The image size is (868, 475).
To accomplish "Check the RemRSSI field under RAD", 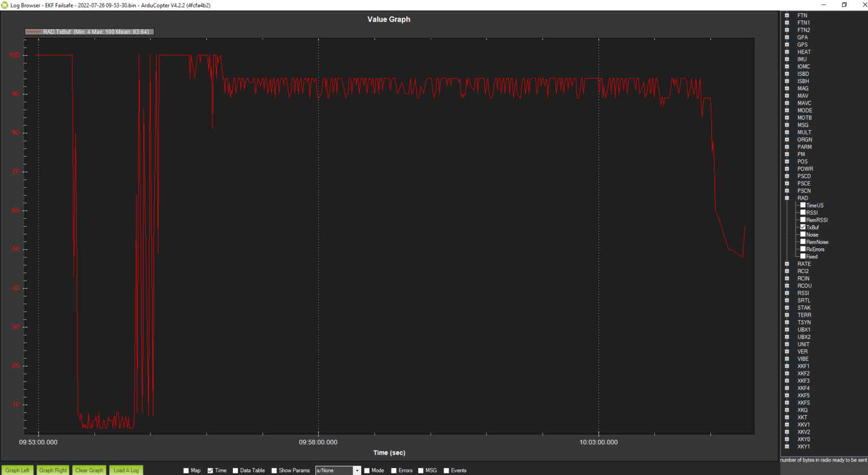I will tap(802, 220).
